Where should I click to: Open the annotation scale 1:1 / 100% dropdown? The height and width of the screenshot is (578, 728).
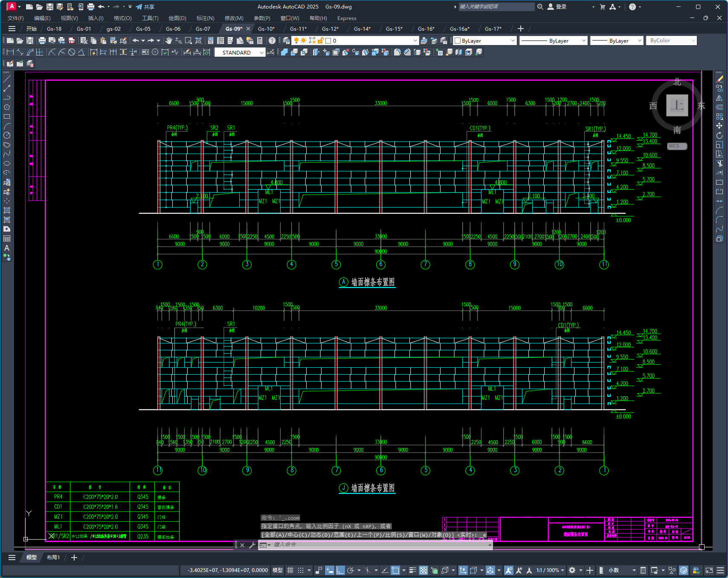point(550,570)
